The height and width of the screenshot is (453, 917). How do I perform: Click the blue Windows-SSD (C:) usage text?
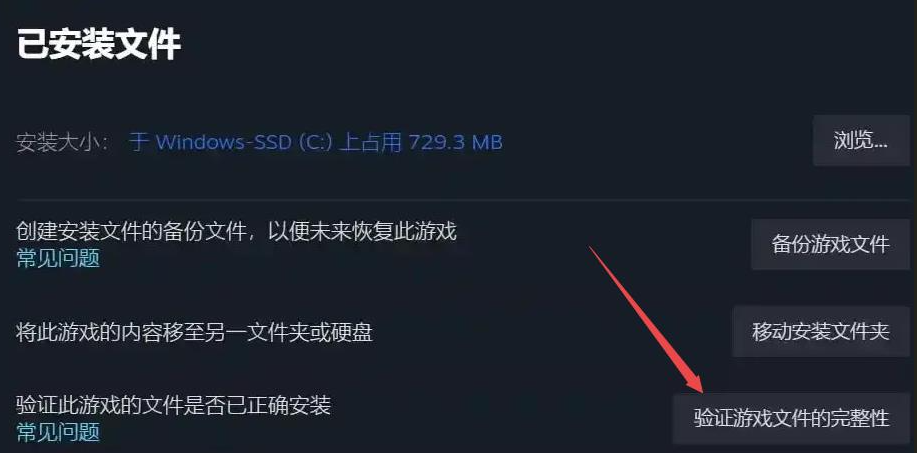[316, 142]
